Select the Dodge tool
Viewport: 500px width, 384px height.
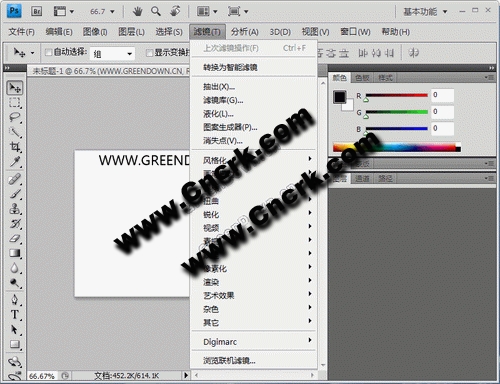coord(15,283)
